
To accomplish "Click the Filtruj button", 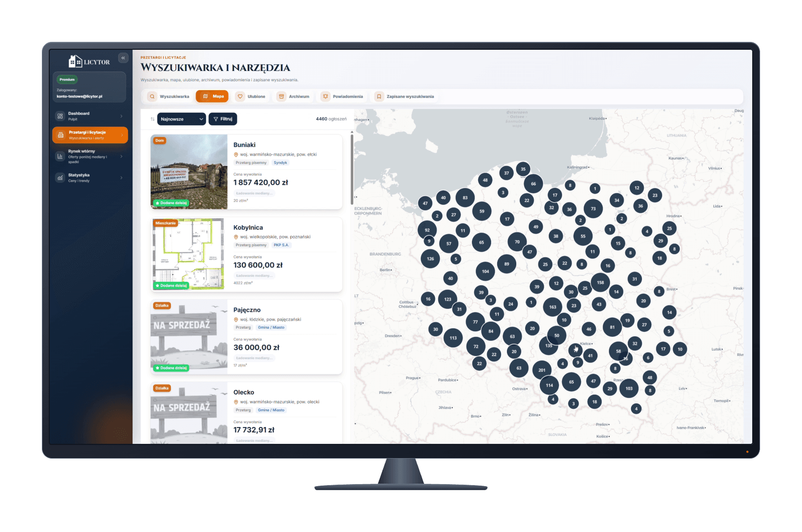I will (x=223, y=119).
